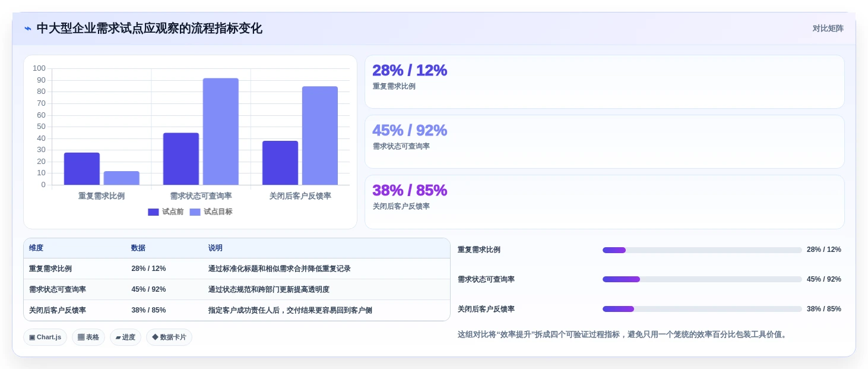The width and height of the screenshot is (868, 369).
Task: Click 关闭后客户反馈率 label in the data card
Action: [x=401, y=206]
